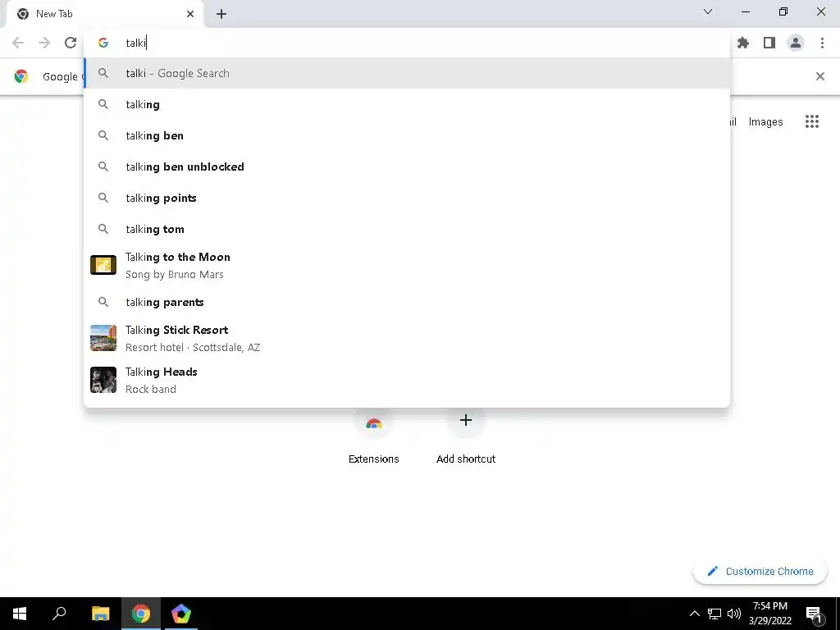
Task: Open Windows taskbar search
Action: coord(59,614)
